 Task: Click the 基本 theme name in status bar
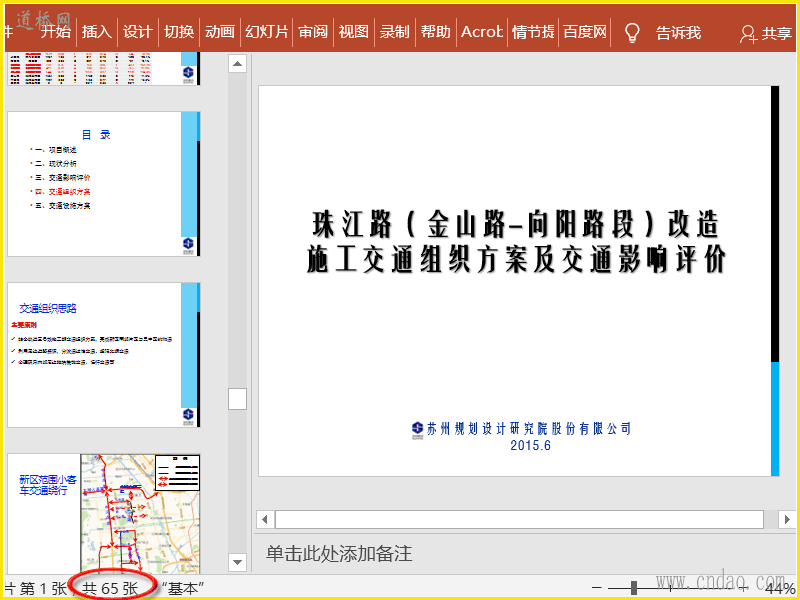(183, 589)
